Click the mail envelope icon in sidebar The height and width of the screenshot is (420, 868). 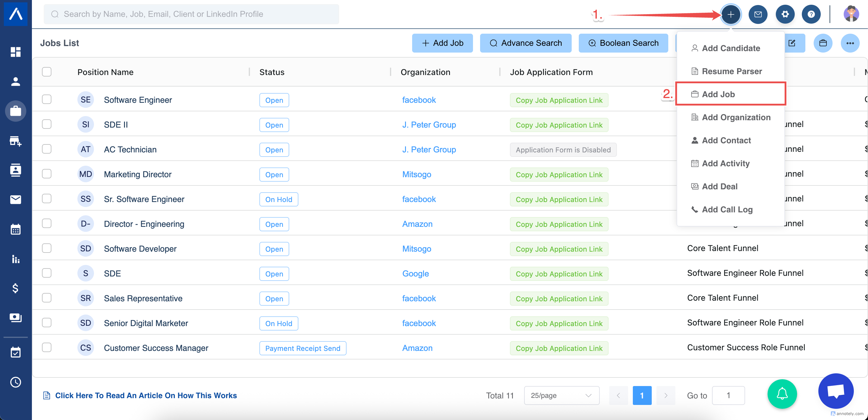tap(15, 200)
